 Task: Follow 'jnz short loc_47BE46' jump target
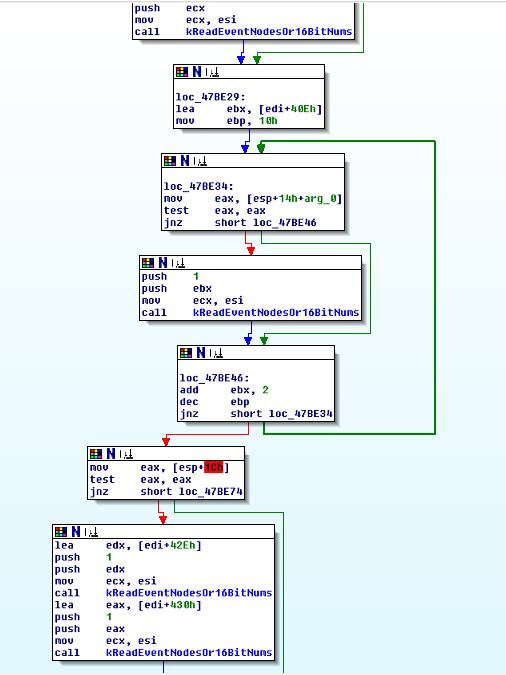click(x=285, y=223)
